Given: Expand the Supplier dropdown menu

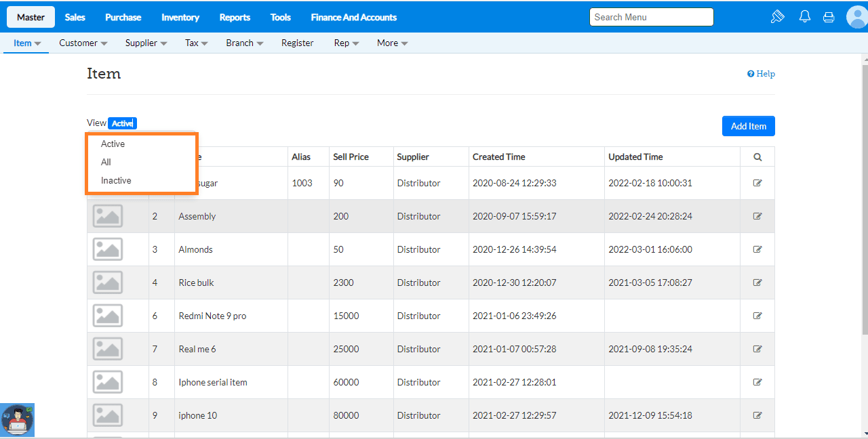Looking at the screenshot, I should point(146,43).
